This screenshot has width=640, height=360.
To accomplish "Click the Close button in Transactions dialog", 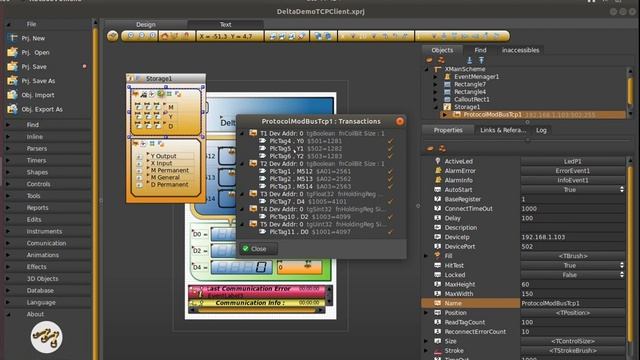I will pos(259,249).
